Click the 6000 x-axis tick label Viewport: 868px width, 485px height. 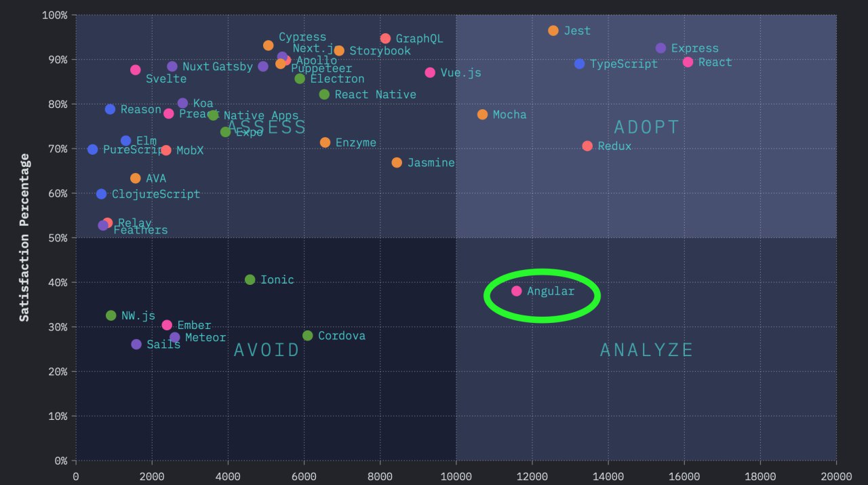[304, 476]
